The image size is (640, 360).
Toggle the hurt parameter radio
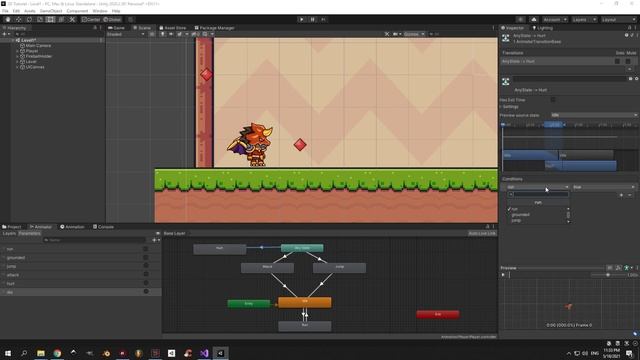point(145,283)
